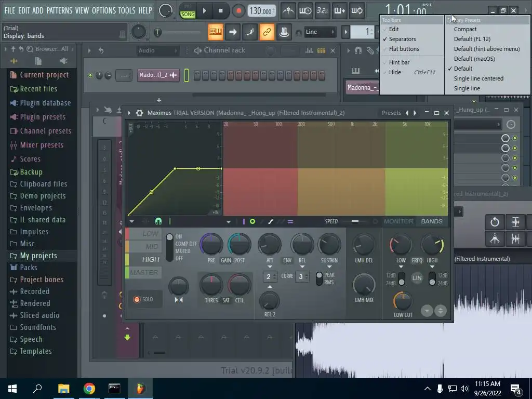Open Sliced audio folder
The width and height of the screenshot is (532, 399).
[x=39, y=315]
